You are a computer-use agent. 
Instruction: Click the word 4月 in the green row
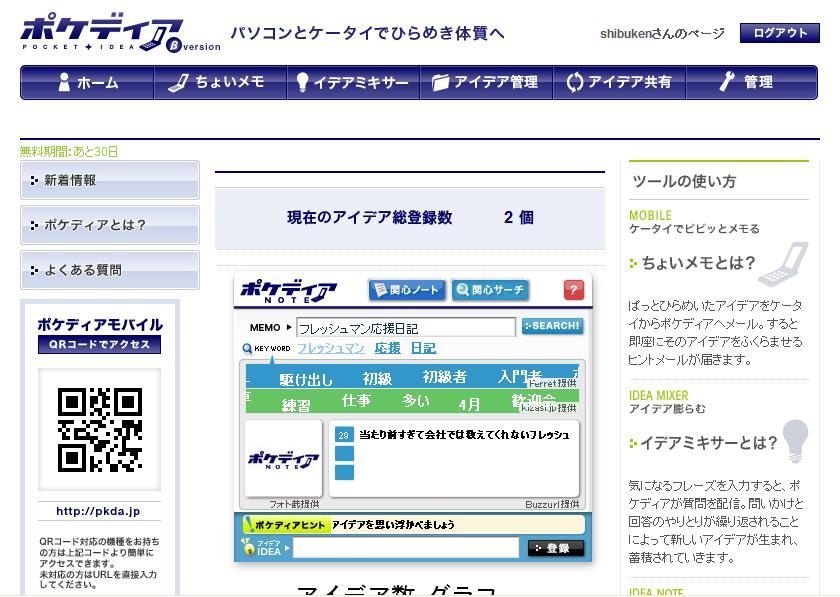(469, 404)
